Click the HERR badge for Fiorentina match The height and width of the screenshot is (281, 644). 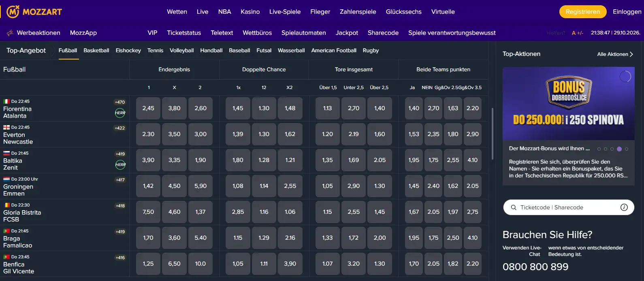120,113
